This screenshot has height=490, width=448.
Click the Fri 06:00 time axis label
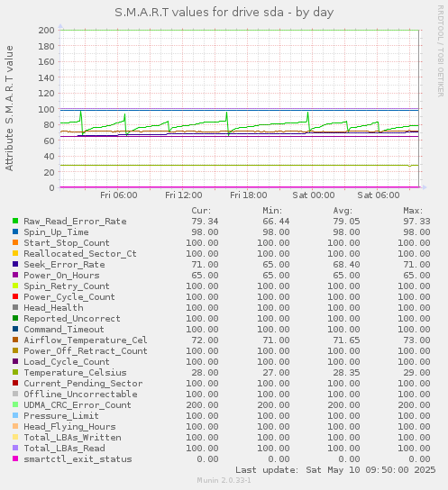118,195
